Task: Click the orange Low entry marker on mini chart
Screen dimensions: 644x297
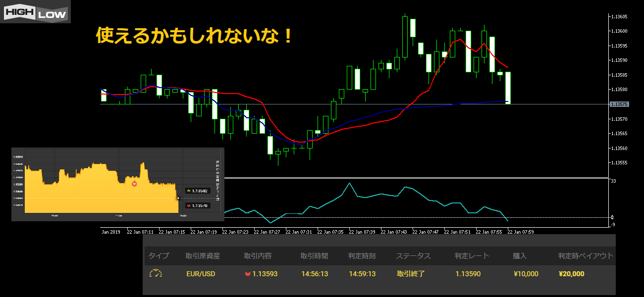Action: [x=134, y=183]
